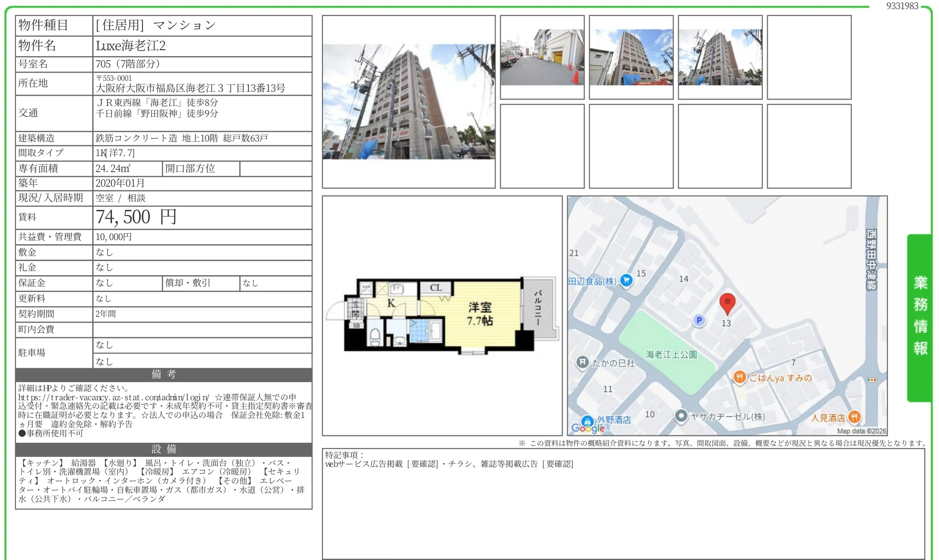The height and width of the screenshot is (560, 939).
Task: Click the trader-vacancy URL in remarks
Action: [x=113, y=398]
